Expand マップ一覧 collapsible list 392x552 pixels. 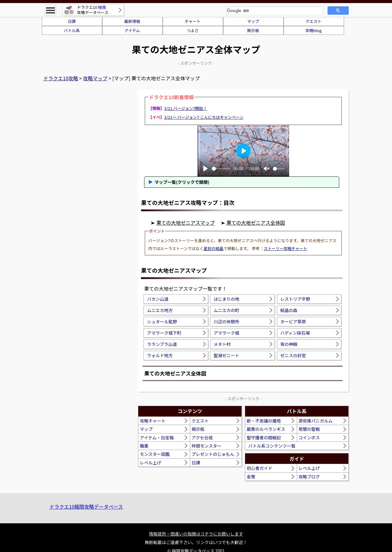241,182
